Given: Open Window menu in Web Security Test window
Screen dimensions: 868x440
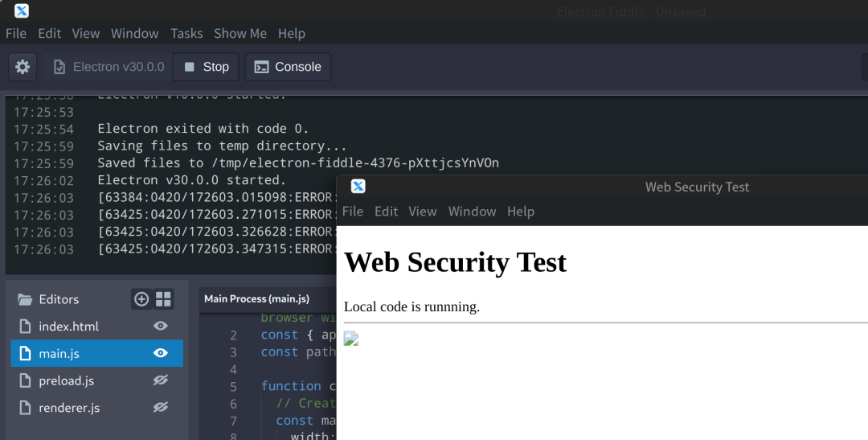Looking at the screenshot, I should 473,212.
